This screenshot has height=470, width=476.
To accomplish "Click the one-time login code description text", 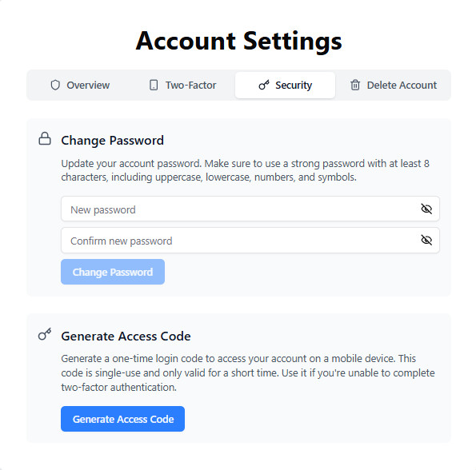I will coord(248,373).
